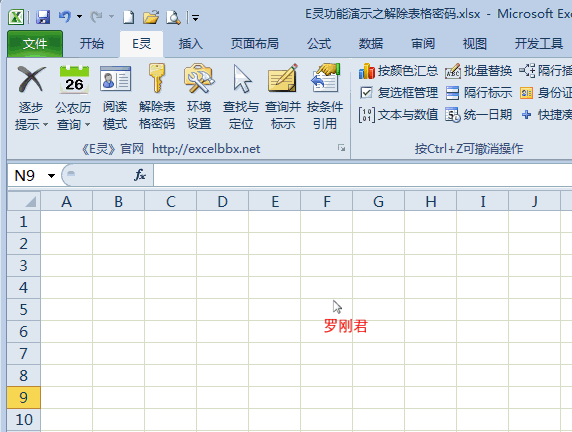Click 隔行标示 button
The image size is (572, 432).
coord(479,93)
